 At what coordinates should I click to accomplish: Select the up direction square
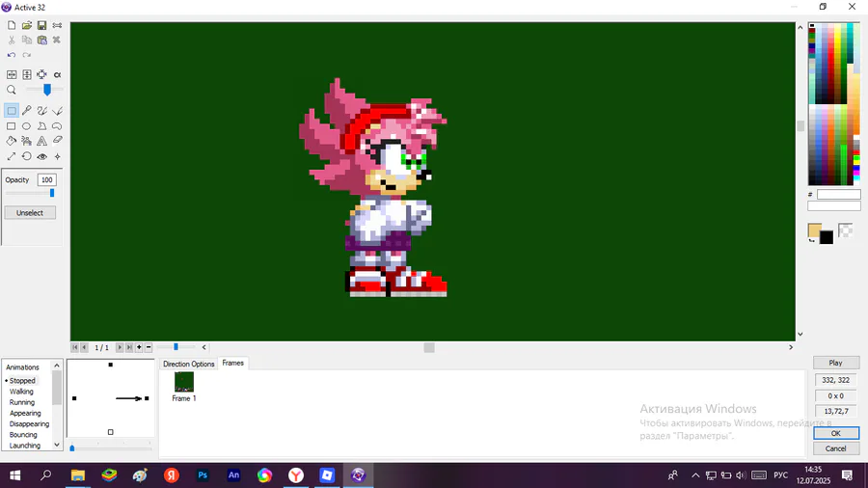click(111, 365)
